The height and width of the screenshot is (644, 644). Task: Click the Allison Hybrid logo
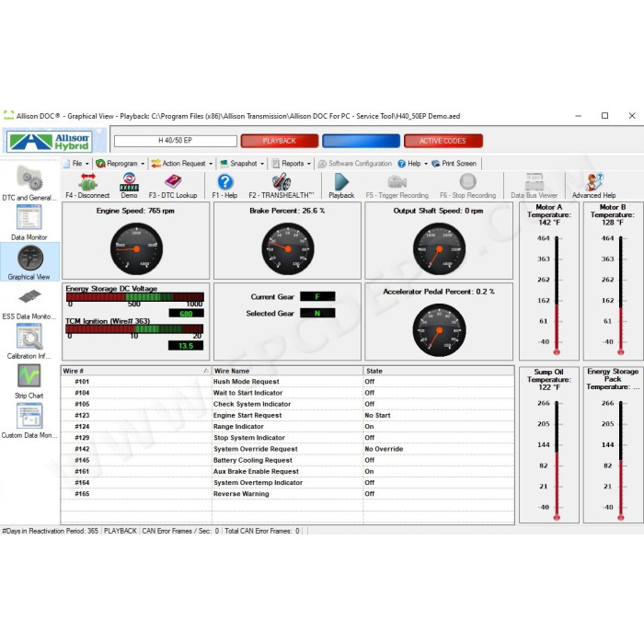(50, 142)
